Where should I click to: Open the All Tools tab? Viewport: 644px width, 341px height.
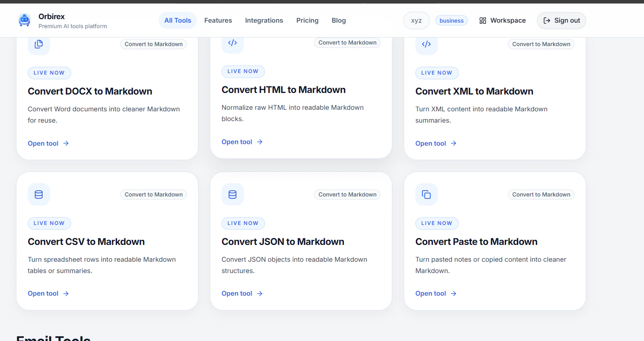pos(178,20)
